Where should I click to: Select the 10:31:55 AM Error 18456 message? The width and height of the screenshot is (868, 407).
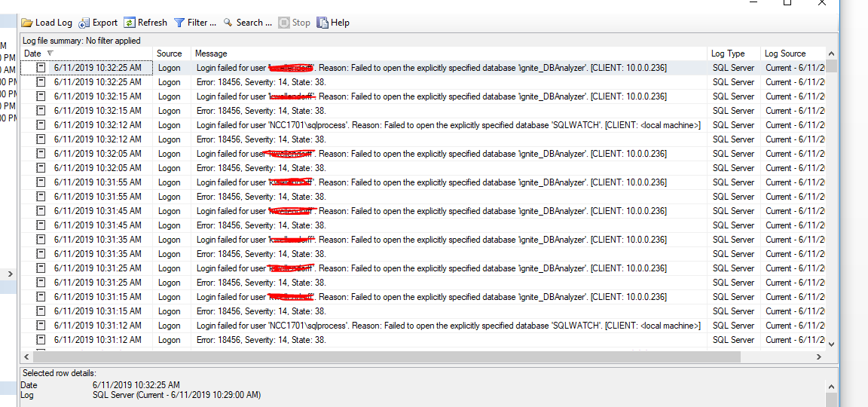pos(261,197)
